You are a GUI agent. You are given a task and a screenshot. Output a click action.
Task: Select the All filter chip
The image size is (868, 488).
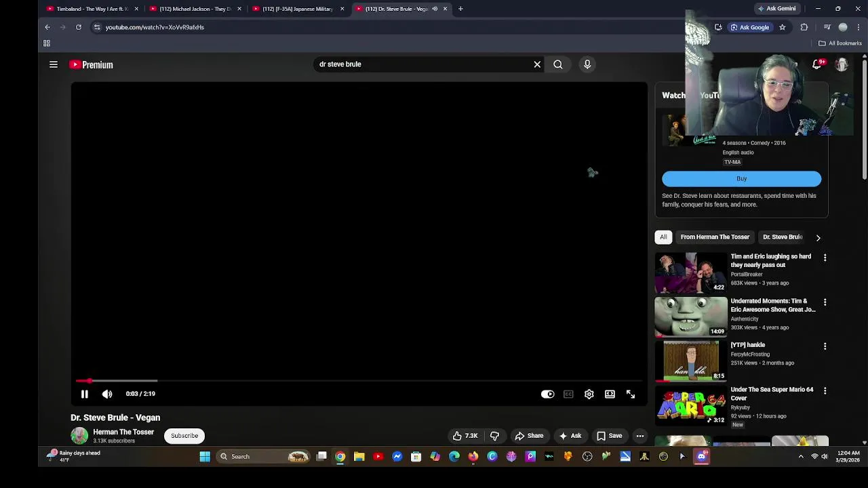pos(663,237)
